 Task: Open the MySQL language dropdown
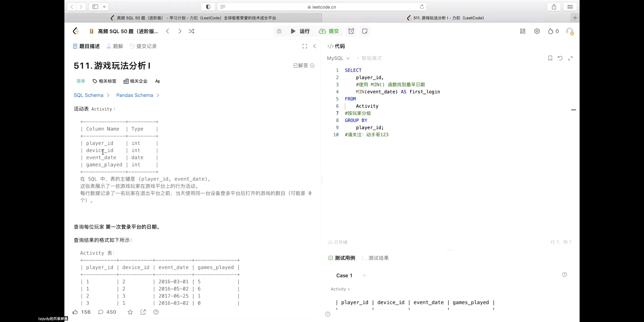pos(338,58)
